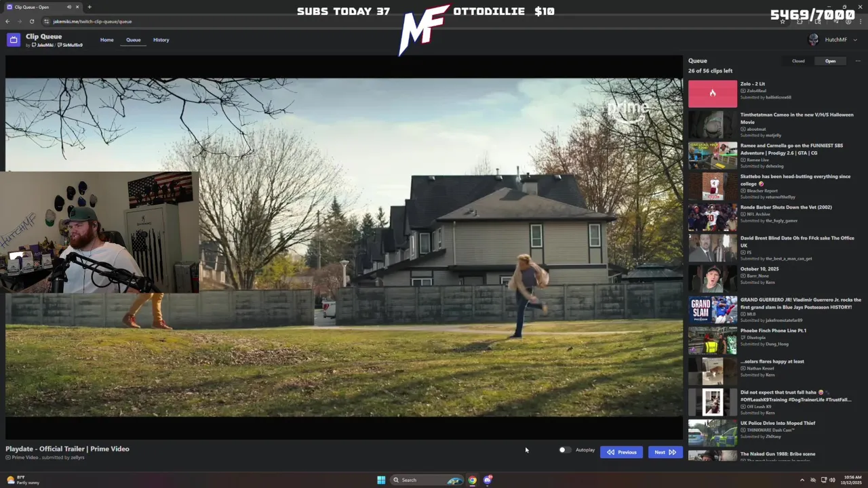The width and height of the screenshot is (868, 488).
Task: Go to the Previous clip
Action: 621,452
